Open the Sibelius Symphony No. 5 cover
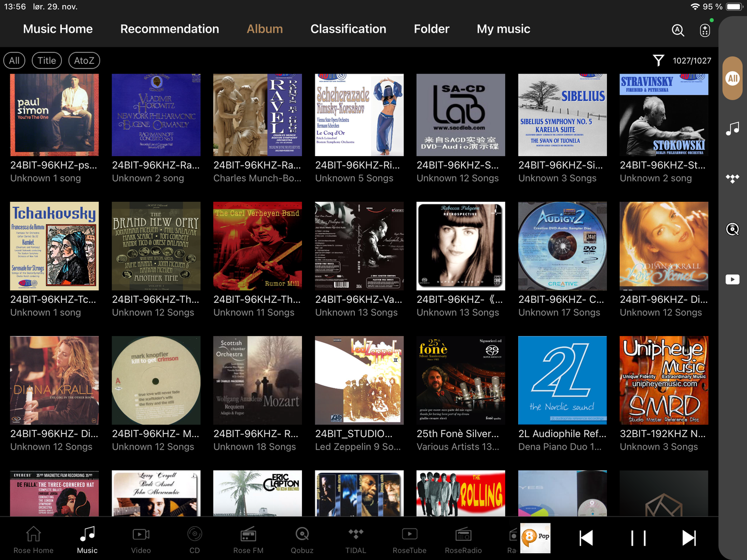747x560 pixels. (562, 115)
